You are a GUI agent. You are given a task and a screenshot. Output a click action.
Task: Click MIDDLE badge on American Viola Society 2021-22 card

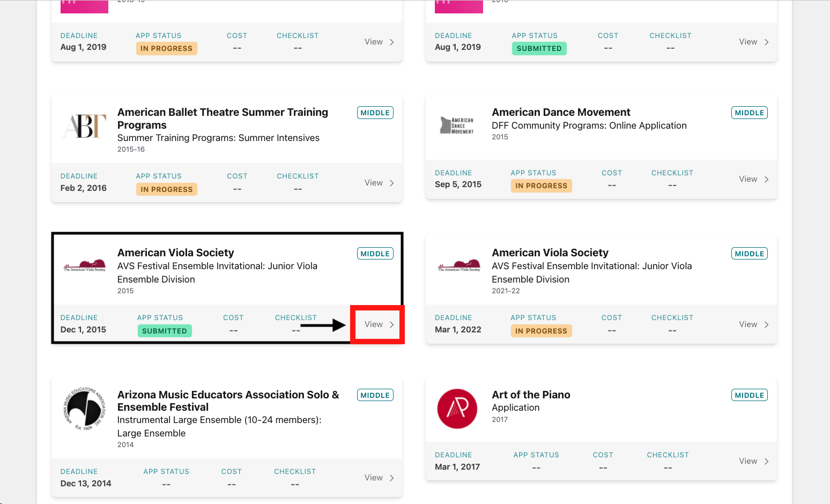[750, 254]
